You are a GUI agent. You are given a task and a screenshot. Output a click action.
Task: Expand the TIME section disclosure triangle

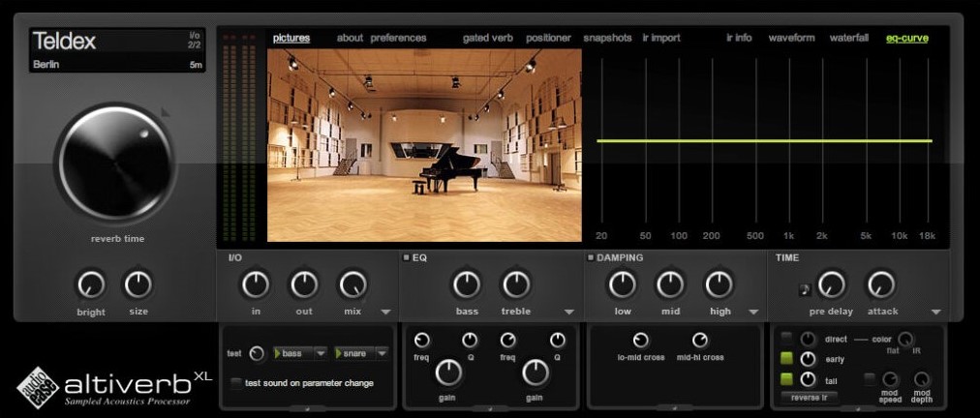coord(936,313)
